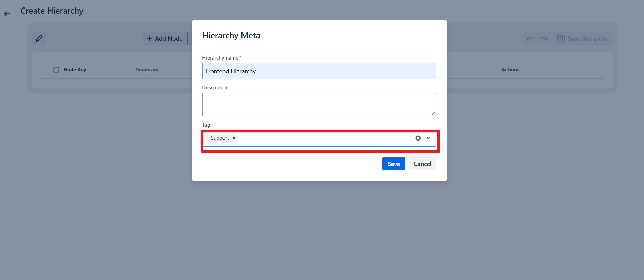Clear all tags using the circled-x icon

click(x=417, y=138)
